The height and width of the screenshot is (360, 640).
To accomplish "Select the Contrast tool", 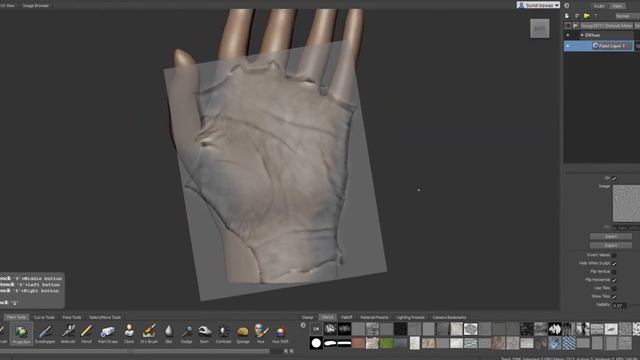I will click(x=223, y=333).
